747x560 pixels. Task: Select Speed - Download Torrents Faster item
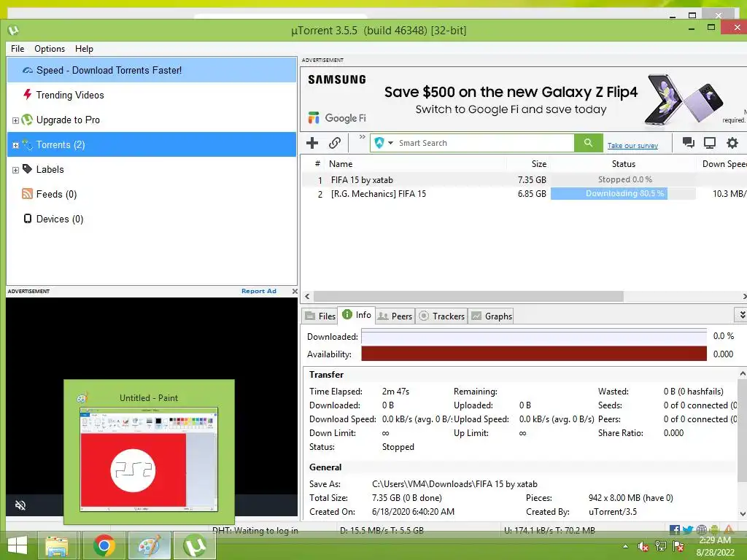coord(152,70)
